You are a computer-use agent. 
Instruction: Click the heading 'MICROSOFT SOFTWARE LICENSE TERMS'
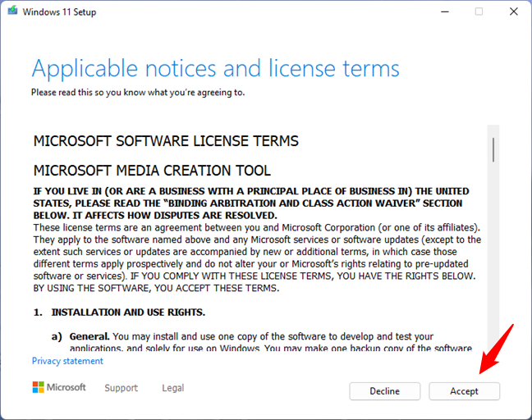pyautogui.click(x=166, y=141)
